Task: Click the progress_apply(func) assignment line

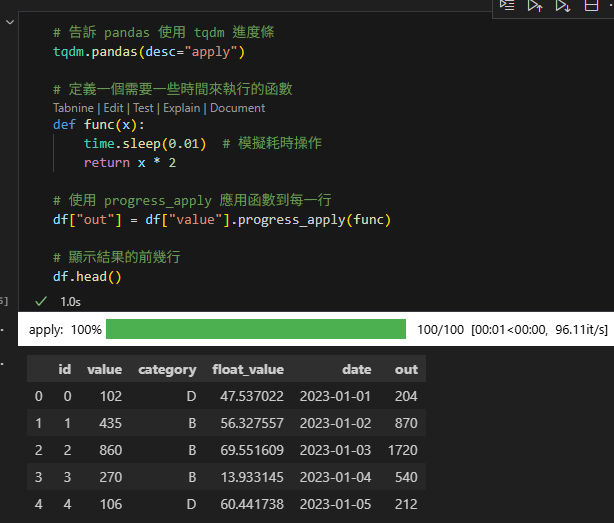Action: (x=222, y=220)
